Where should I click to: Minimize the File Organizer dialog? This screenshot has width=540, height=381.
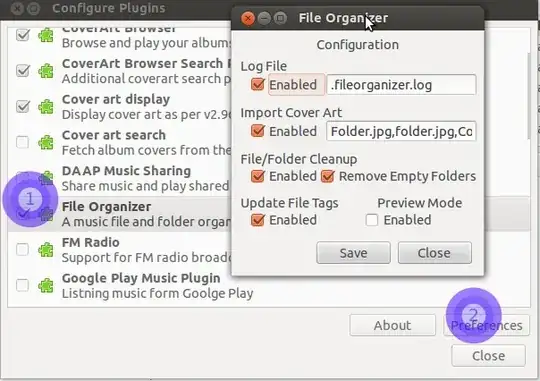click(264, 18)
